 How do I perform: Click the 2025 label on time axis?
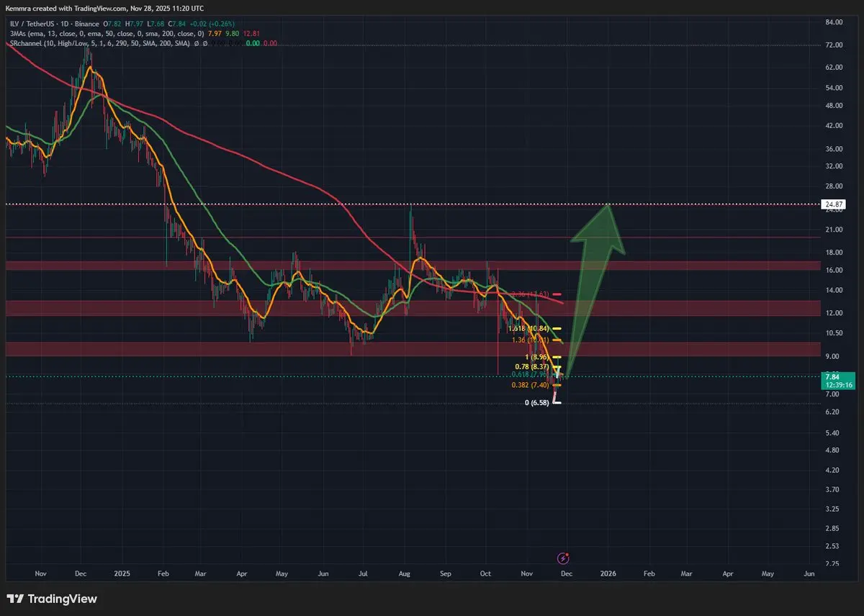coord(122,574)
